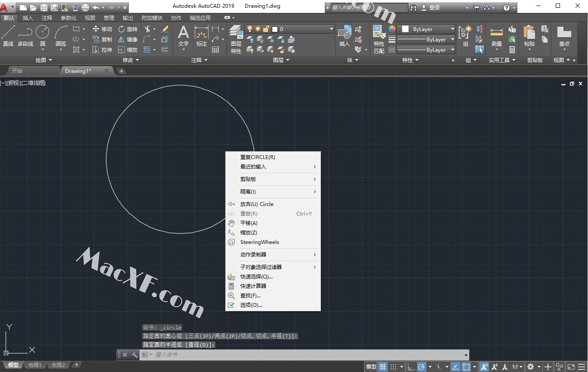This screenshot has height=372, width=588.
Task: Open the 开始 start tab
Action: (x=17, y=71)
